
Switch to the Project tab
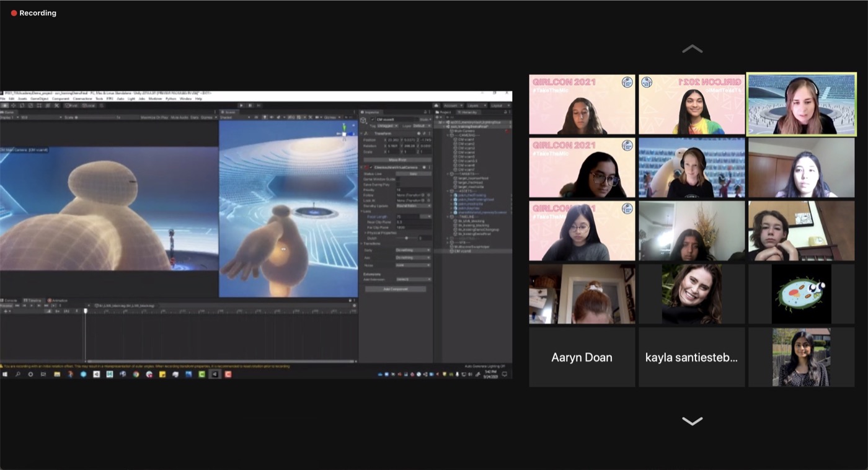[444, 112]
